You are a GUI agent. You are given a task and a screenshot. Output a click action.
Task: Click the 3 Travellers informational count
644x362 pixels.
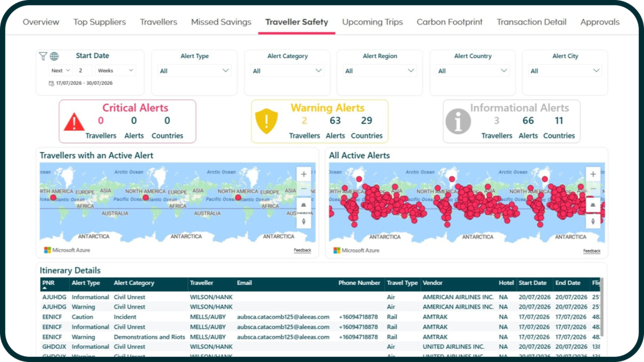[497, 121]
